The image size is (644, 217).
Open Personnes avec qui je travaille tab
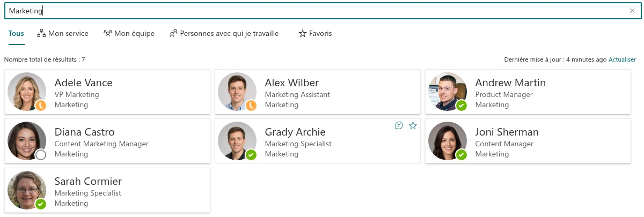point(224,33)
